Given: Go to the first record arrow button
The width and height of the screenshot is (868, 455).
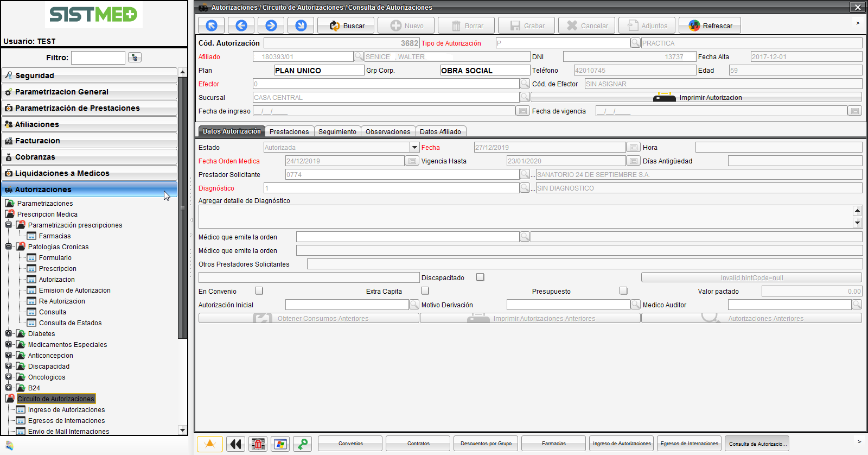Looking at the screenshot, I should 212,26.
